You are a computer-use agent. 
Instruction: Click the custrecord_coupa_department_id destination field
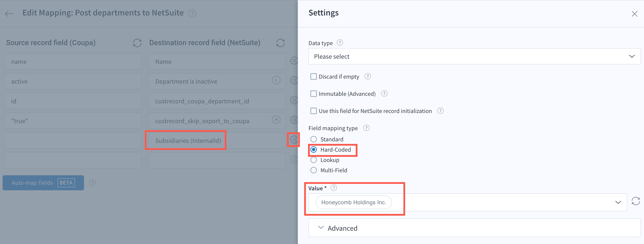[217, 101]
